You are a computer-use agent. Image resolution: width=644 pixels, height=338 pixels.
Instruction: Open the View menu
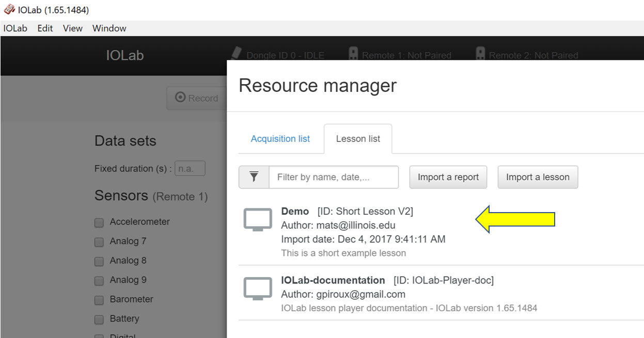pyautogui.click(x=72, y=28)
